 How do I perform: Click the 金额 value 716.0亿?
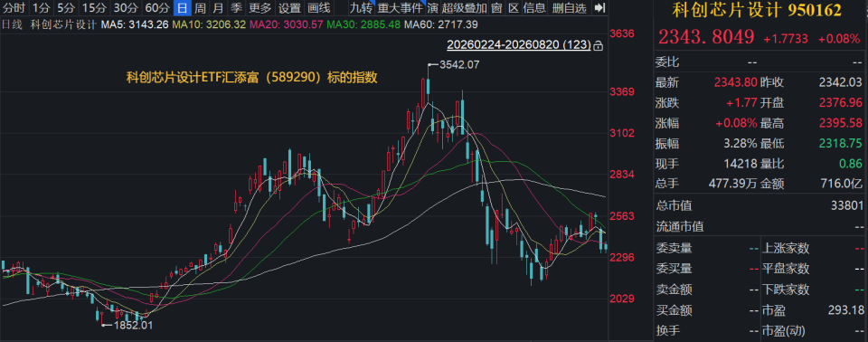840,185
